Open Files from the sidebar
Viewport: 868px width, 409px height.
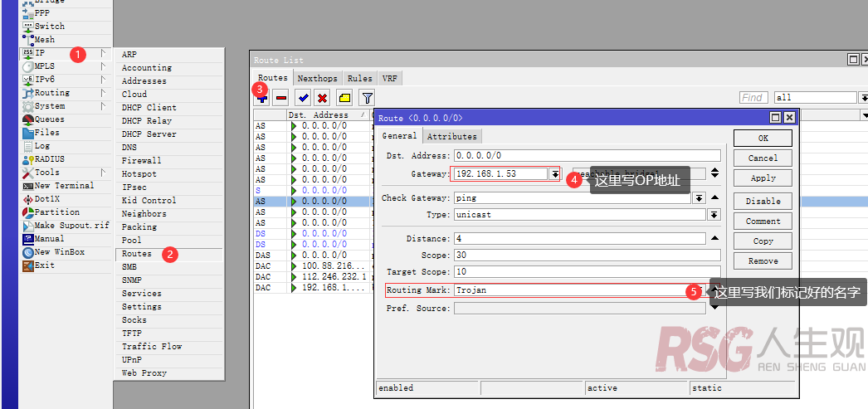(x=66, y=132)
